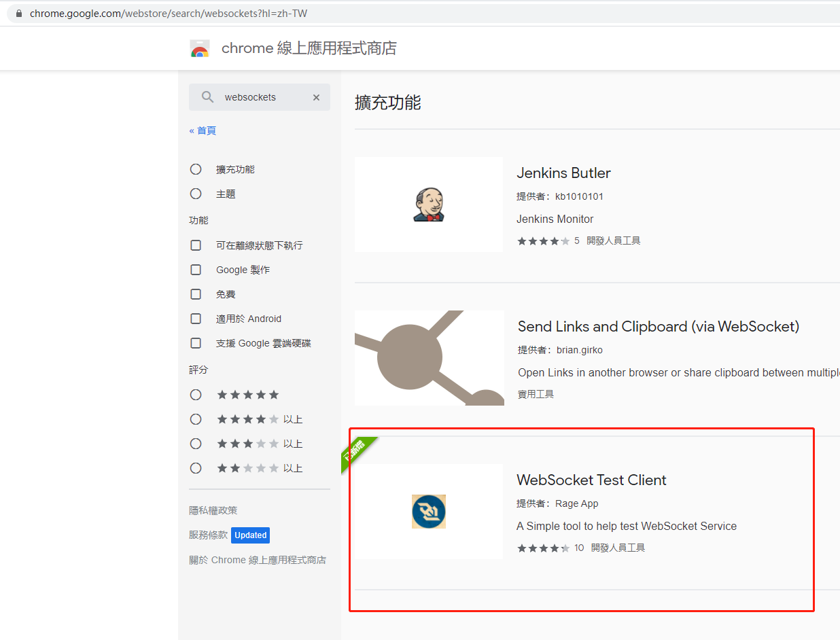
Task: Click the lock icon in address bar
Action: pyautogui.click(x=18, y=14)
